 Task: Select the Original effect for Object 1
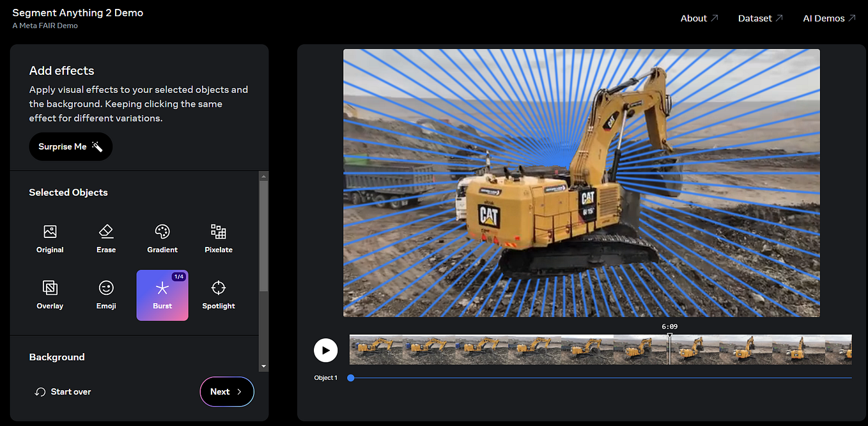[50, 237]
